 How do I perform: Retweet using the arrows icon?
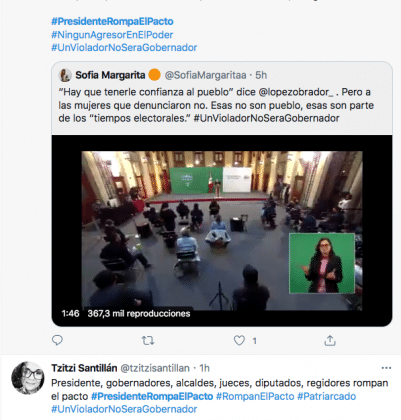148,340
